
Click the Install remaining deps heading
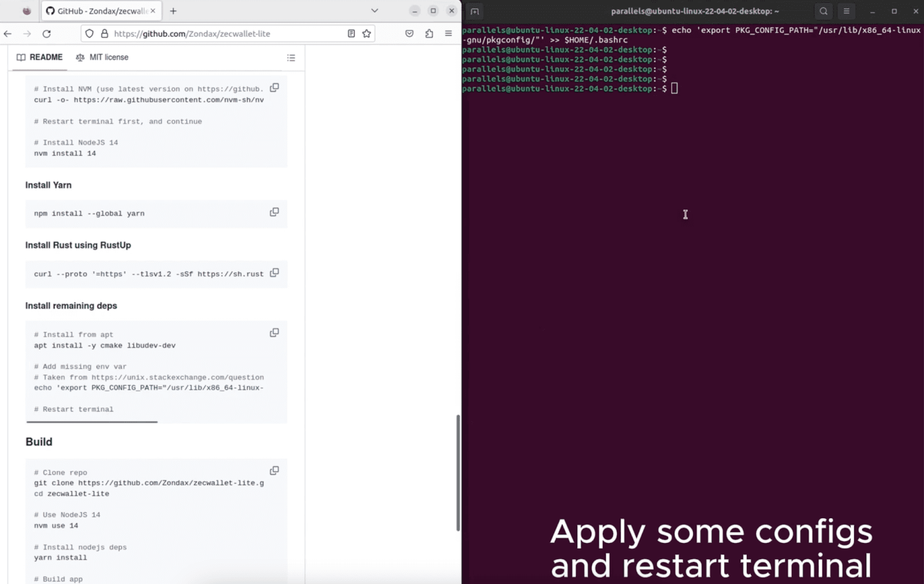[71, 306]
